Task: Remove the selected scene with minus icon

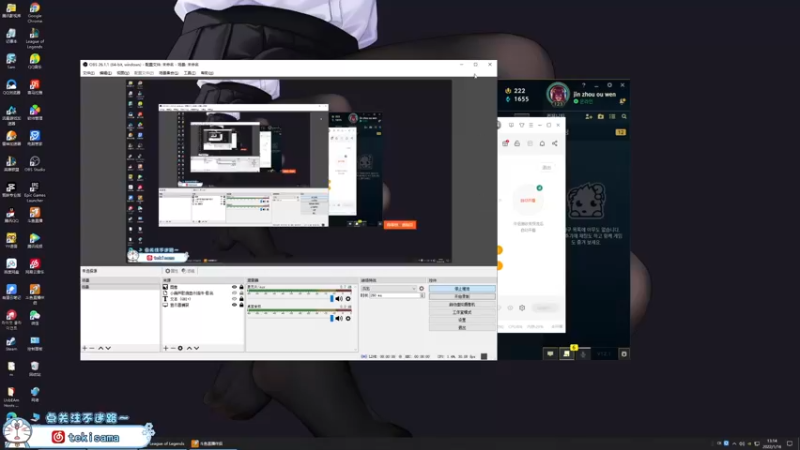Action: click(x=92, y=348)
